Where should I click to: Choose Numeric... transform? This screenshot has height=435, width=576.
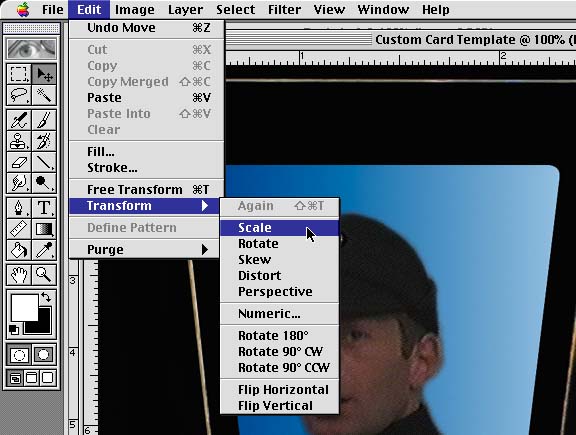pos(279,314)
